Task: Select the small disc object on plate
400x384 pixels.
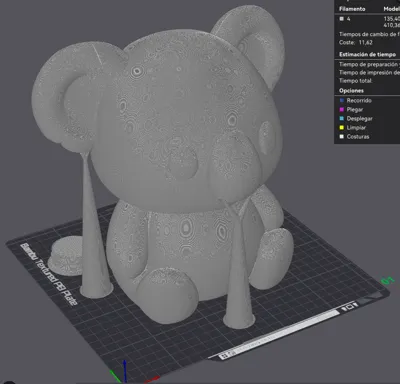Action: tap(66, 256)
